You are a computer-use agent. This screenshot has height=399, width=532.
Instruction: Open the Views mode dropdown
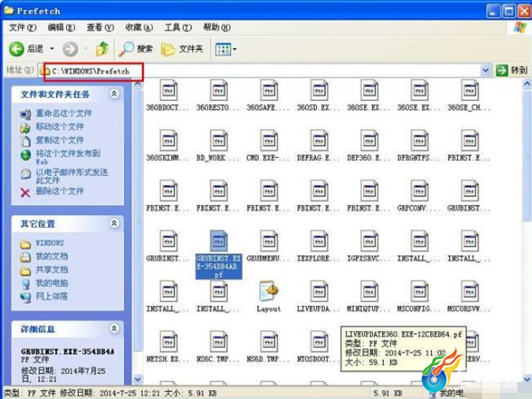coord(226,49)
